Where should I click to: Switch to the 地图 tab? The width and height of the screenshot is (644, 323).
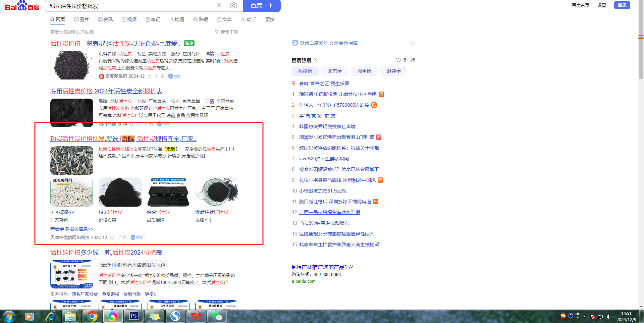click(177, 19)
